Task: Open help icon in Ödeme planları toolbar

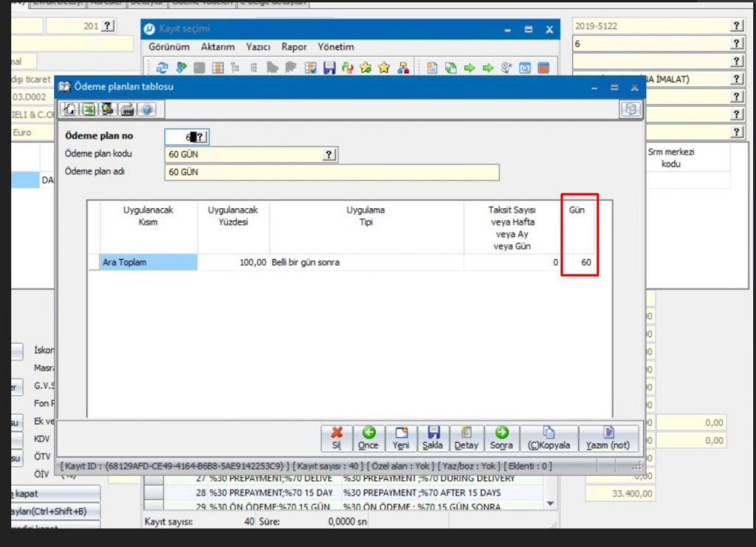Action: point(146,109)
